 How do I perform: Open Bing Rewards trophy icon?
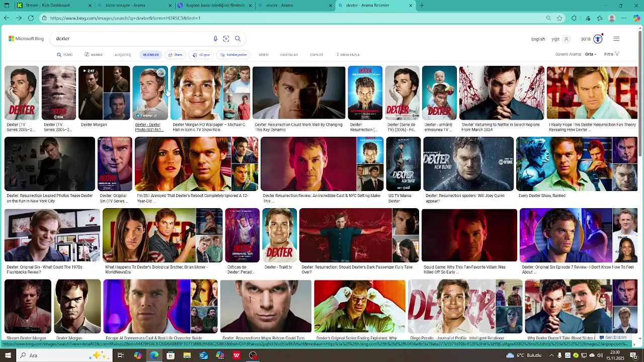coord(598,39)
